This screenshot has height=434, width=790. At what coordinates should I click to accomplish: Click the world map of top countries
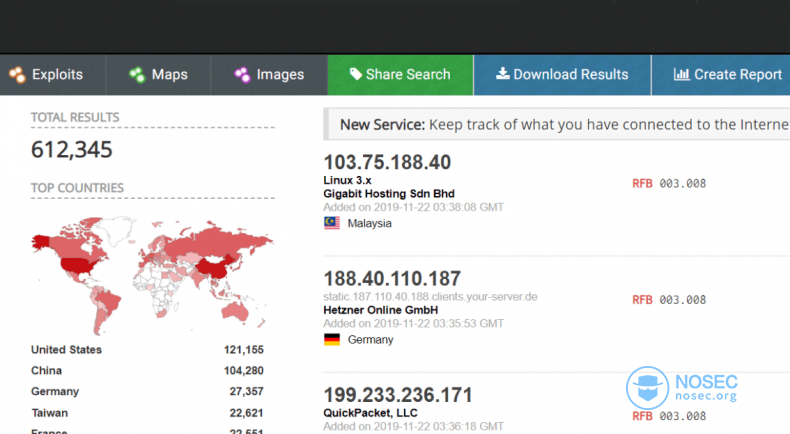(152, 275)
